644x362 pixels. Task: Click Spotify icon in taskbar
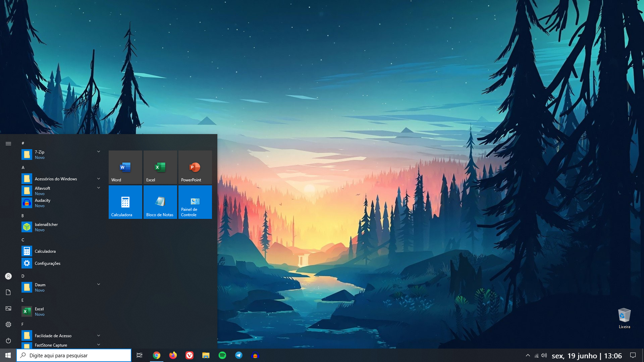[x=222, y=355]
